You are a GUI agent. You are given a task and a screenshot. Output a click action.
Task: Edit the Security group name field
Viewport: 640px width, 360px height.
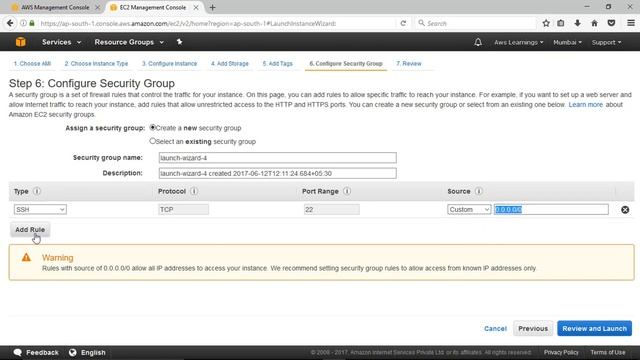278,158
